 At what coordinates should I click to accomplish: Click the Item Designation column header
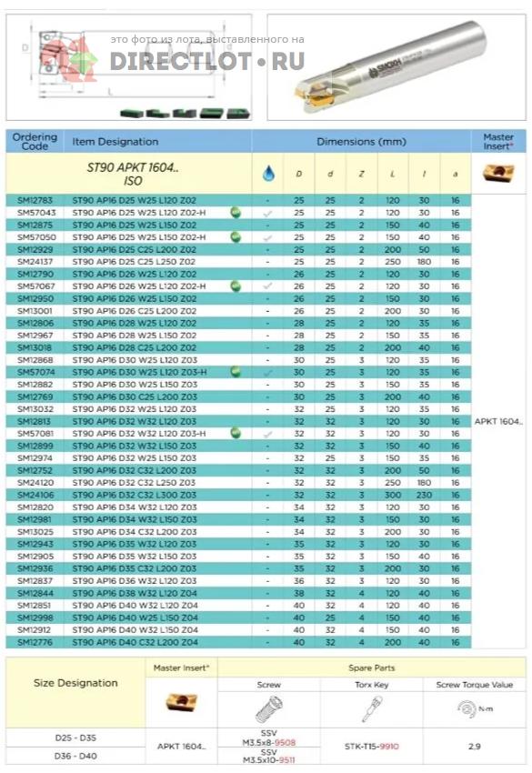pos(115,142)
